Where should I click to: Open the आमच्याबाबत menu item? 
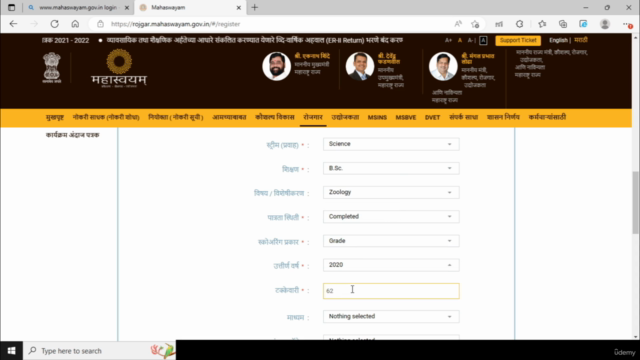pyautogui.click(x=229, y=117)
